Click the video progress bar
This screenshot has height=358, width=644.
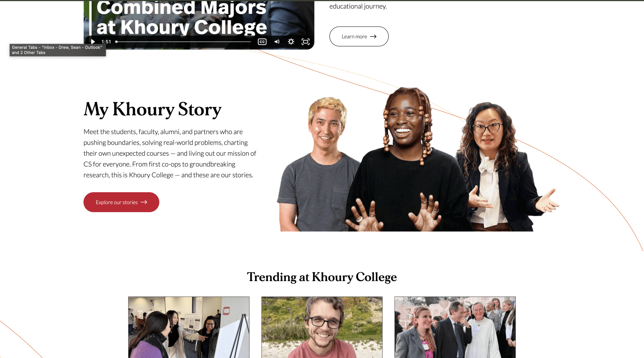(183, 42)
